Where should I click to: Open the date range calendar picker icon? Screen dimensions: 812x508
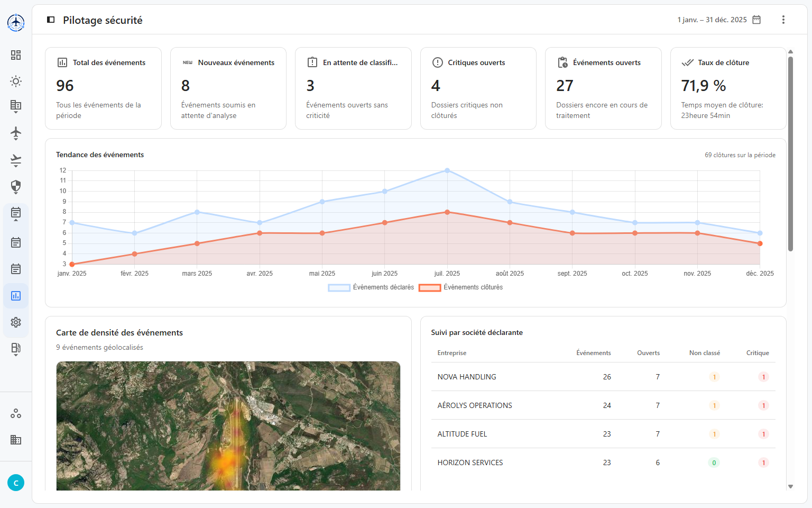756,20
